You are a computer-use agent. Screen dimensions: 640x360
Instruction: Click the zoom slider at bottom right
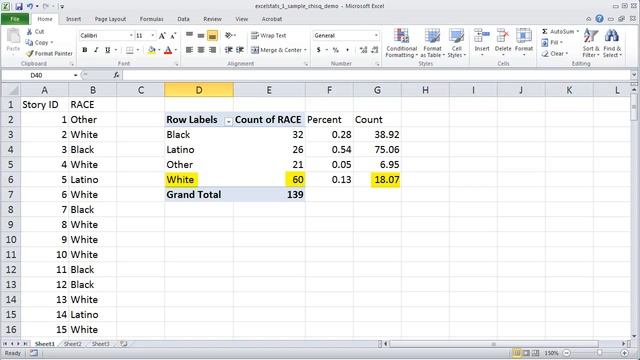[599, 353]
